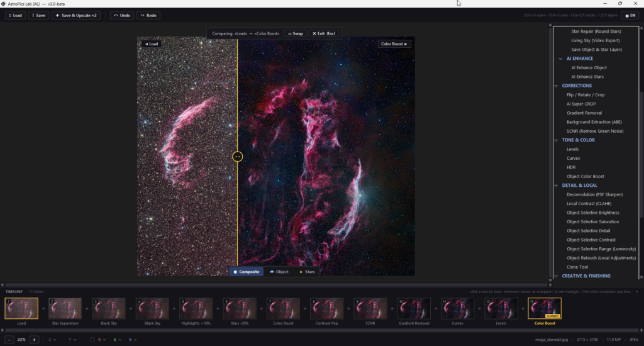Open Living Sky (Video Export)
This screenshot has width=644, height=346.
click(596, 40)
